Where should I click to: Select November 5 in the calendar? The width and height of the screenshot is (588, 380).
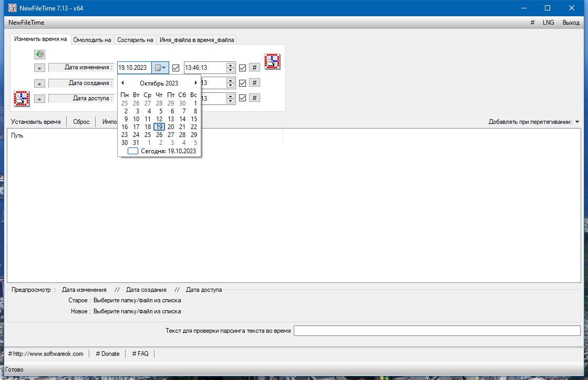coord(195,143)
